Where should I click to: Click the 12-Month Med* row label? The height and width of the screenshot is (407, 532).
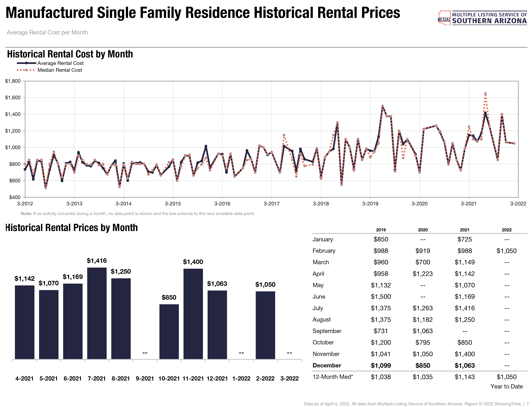[333, 377]
